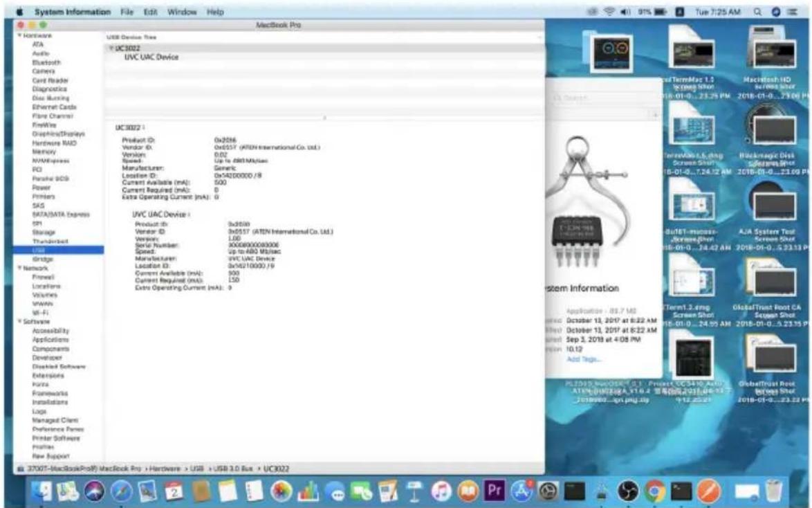Open Notification Center icon
The width and height of the screenshot is (812, 508).
click(x=793, y=11)
